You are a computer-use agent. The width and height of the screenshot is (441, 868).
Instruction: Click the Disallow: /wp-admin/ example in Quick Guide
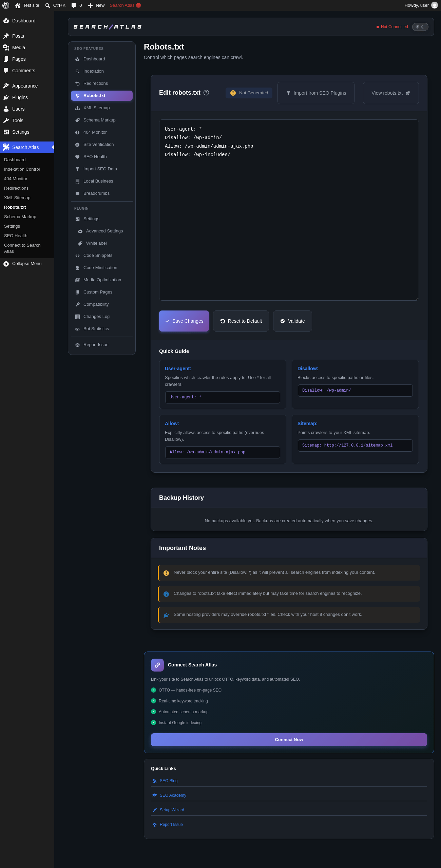[355, 391]
